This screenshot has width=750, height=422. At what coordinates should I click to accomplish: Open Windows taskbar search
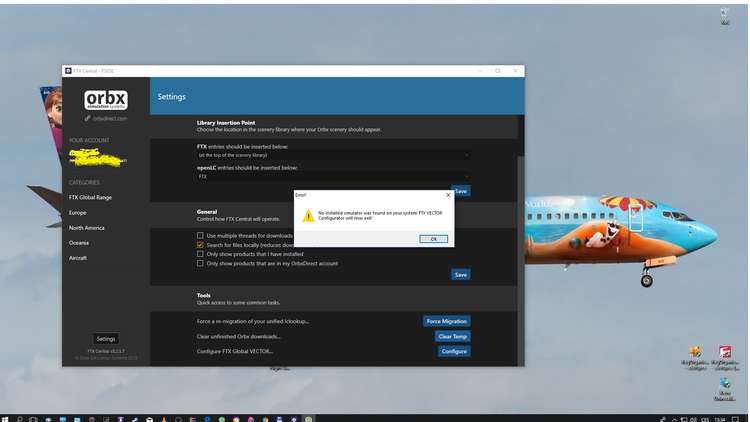click(20, 419)
